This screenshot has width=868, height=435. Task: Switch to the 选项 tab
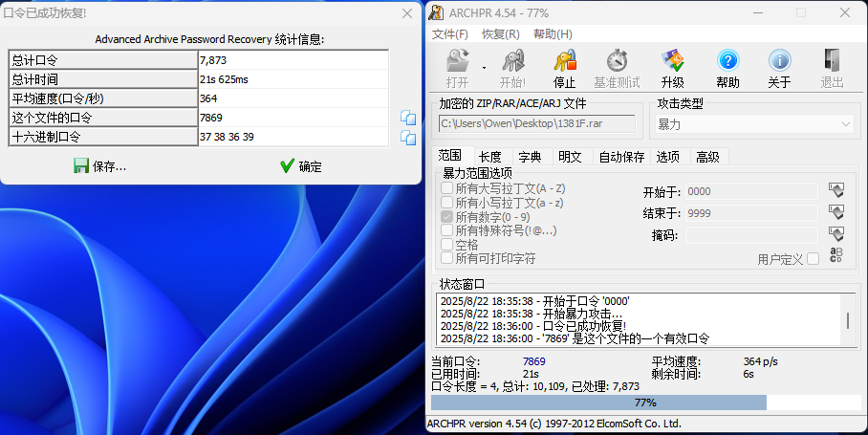(x=667, y=157)
